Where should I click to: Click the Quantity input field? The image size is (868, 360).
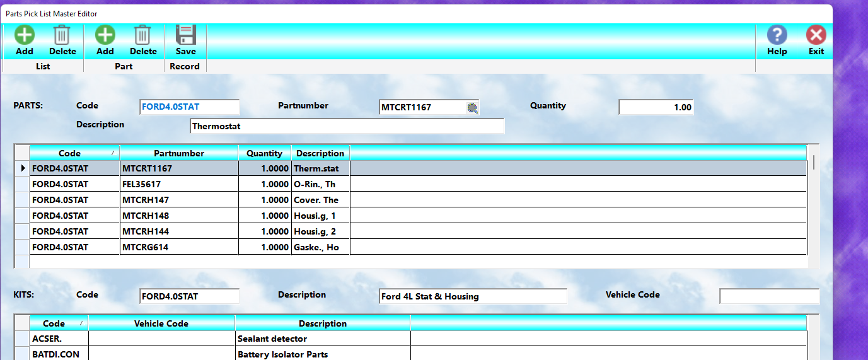coord(656,107)
